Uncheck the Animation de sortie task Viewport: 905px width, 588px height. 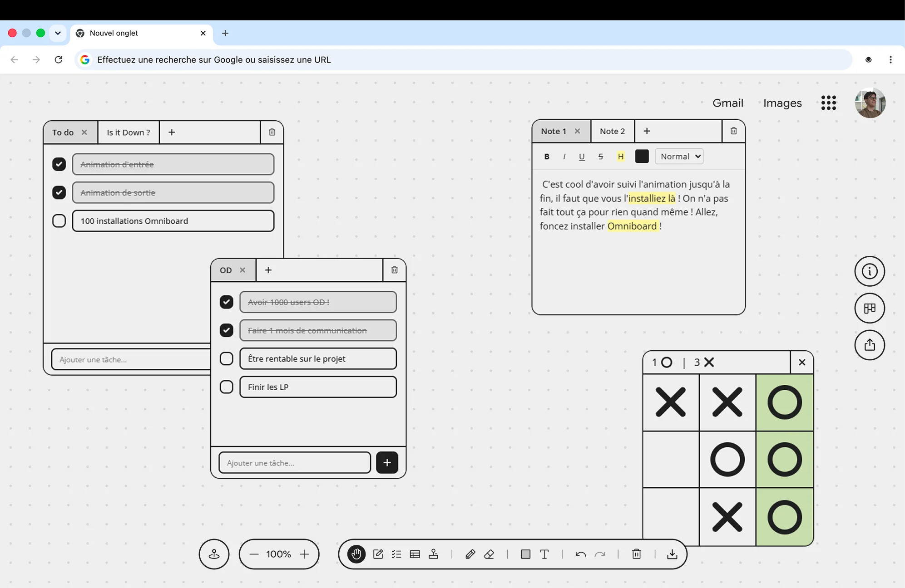(59, 192)
